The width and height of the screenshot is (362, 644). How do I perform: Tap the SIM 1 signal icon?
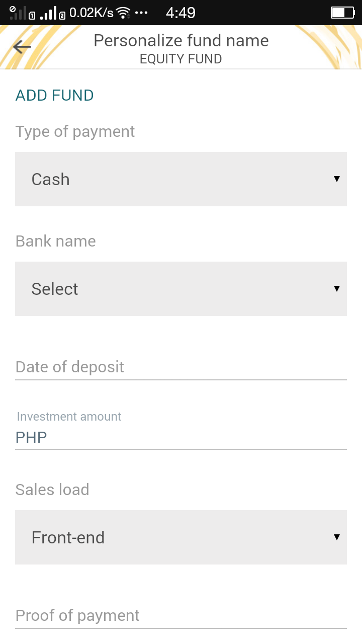tap(21, 13)
